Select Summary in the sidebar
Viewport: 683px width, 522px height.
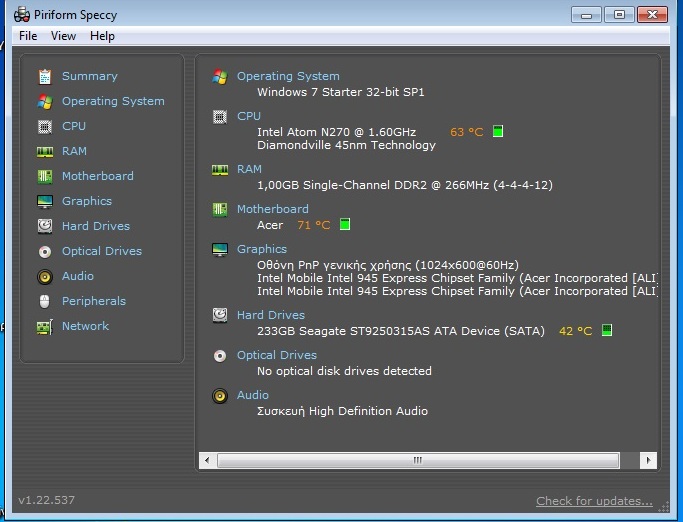[x=90, y=76]
